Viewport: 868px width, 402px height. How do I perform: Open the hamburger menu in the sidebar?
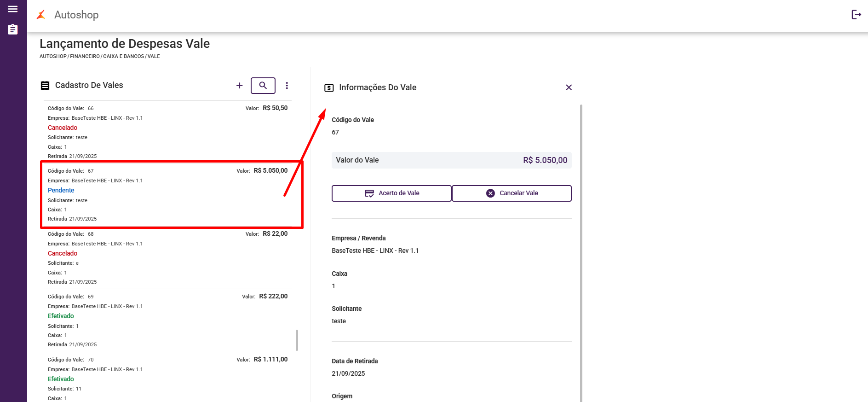(x=13, y=9)
